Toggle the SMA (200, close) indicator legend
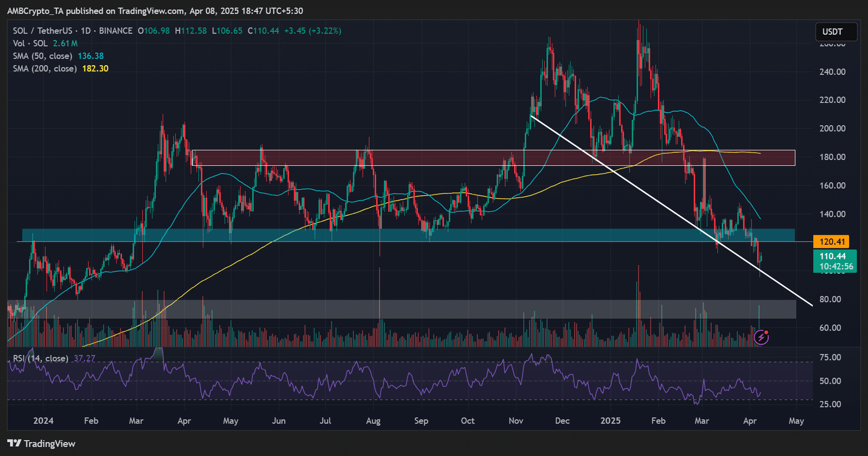Screen dimensions: 868x456 point(44,69)
